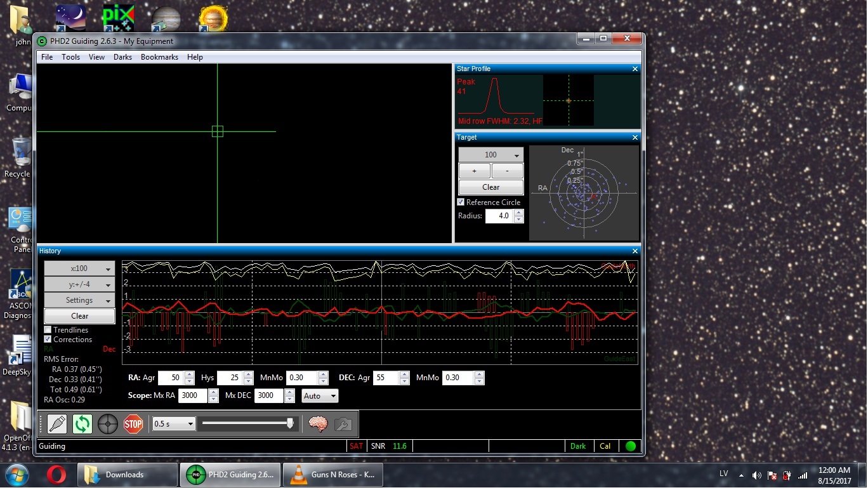Click the guide star lock box
This screenshot has height=490, width=868.
click(x=218, y=131)
